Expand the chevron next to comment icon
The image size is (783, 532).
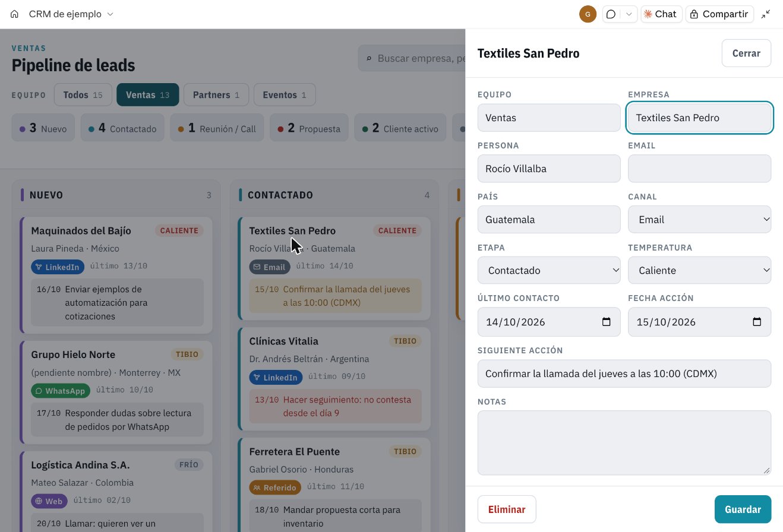tap(629, 14)
